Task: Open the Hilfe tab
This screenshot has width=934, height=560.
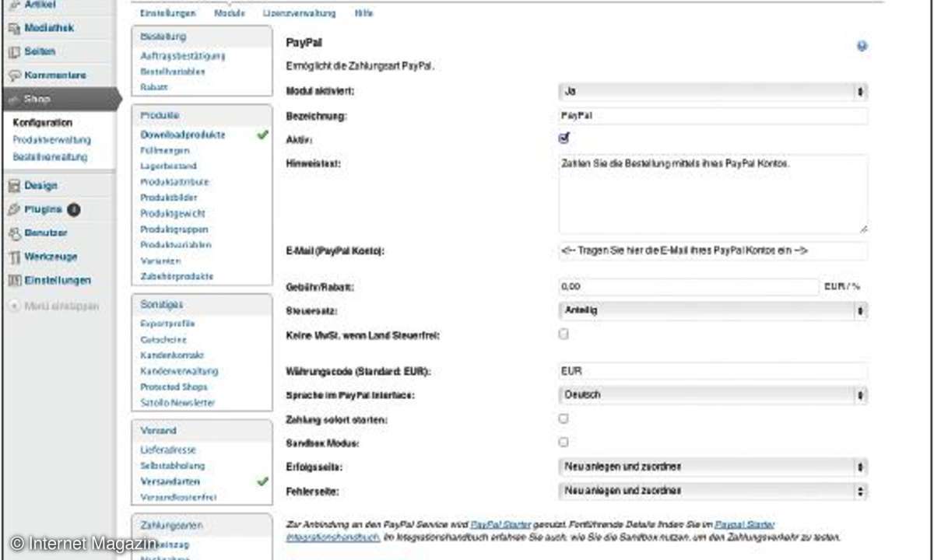Action: point(363,13)
